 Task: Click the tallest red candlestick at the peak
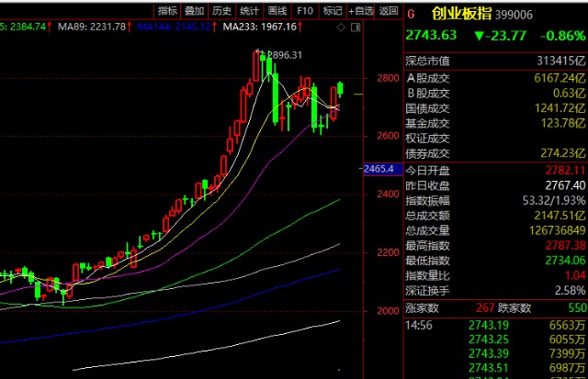[256, 66]
